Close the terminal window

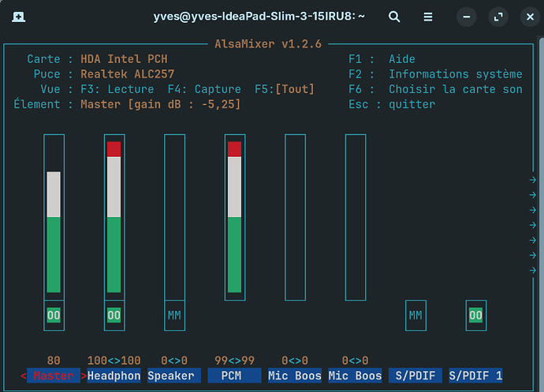point(530,17)
